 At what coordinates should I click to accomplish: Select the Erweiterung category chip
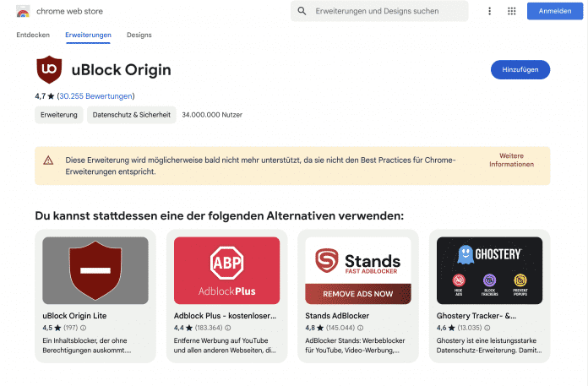coord(58,115)
